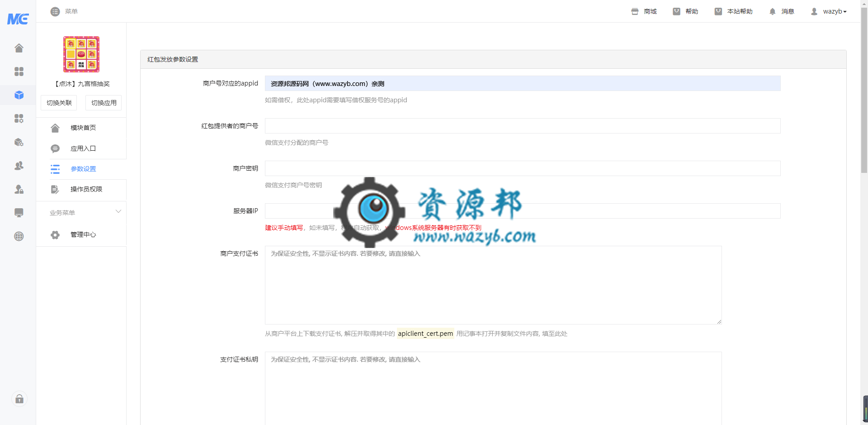Click the 本站帮助 icon
868x425 pixels.
(718, 11)
